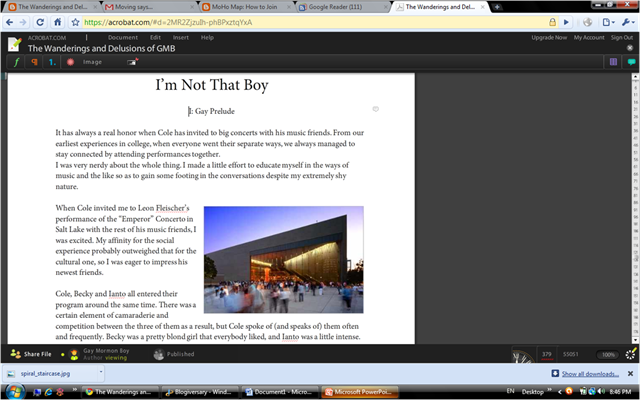Image resolution: width=640 pixels, height=400 pixels.
Task: Open the Insert menu
Action: tap(180, 37)
